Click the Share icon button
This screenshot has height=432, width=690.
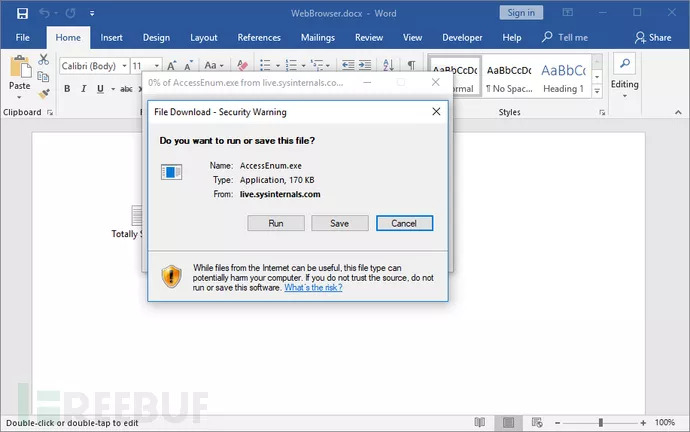point(653,37)
